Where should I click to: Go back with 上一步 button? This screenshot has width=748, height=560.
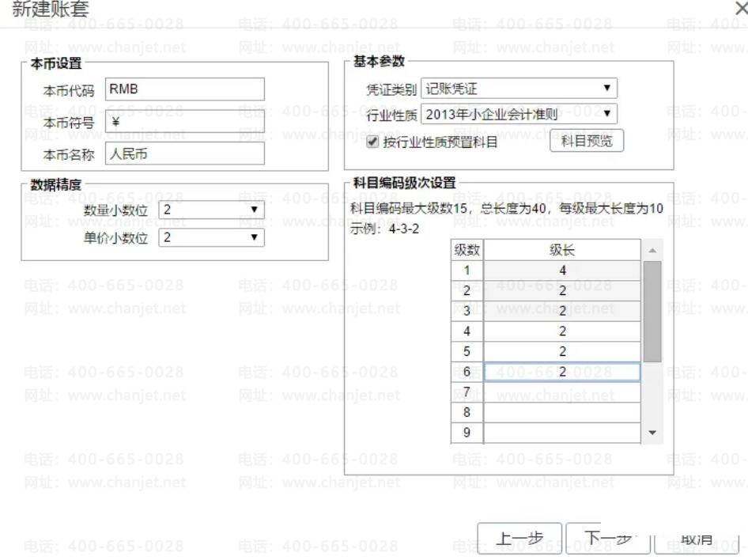[519, 539]
